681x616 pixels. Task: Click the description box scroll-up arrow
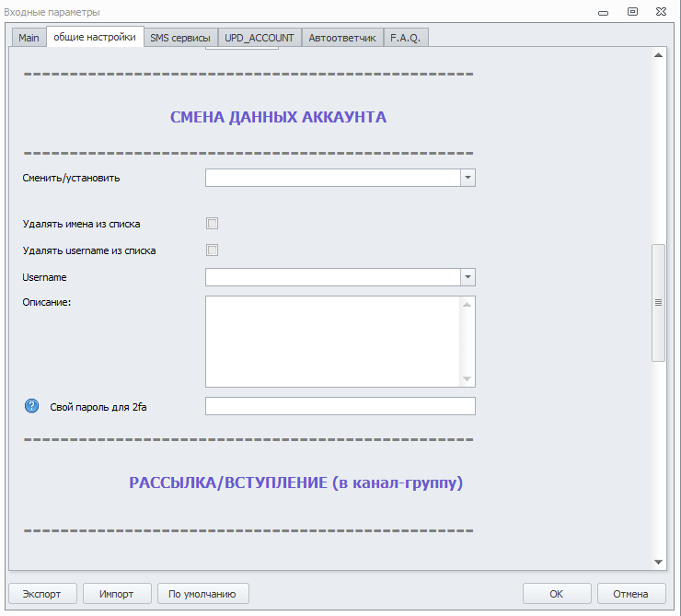(x=467, y=305)
